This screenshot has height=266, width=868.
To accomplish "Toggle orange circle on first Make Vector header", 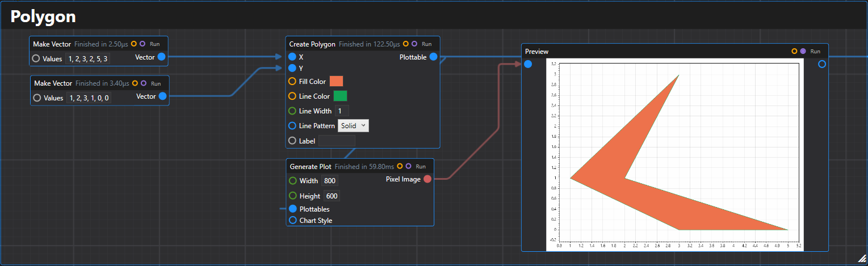I will tap(134, 44).
